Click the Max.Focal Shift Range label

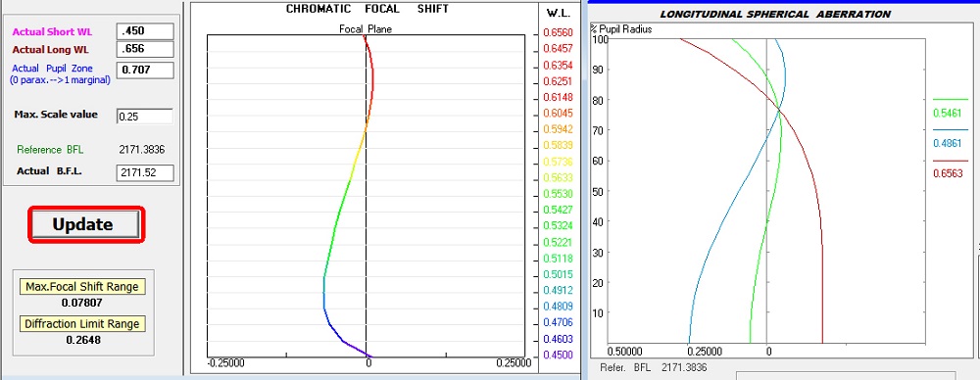[82, 287]
